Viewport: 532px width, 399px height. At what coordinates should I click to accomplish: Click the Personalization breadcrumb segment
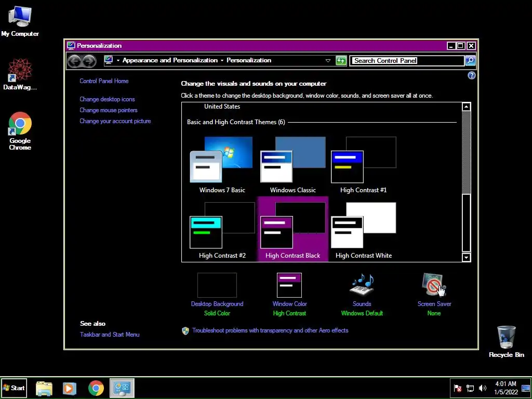(249, 60)
